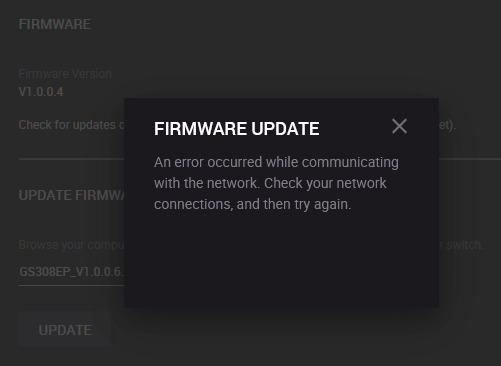Click the word 'switch.' right of dialog
The height and width of the screenshot is (366, 501).
coord(462,245)
